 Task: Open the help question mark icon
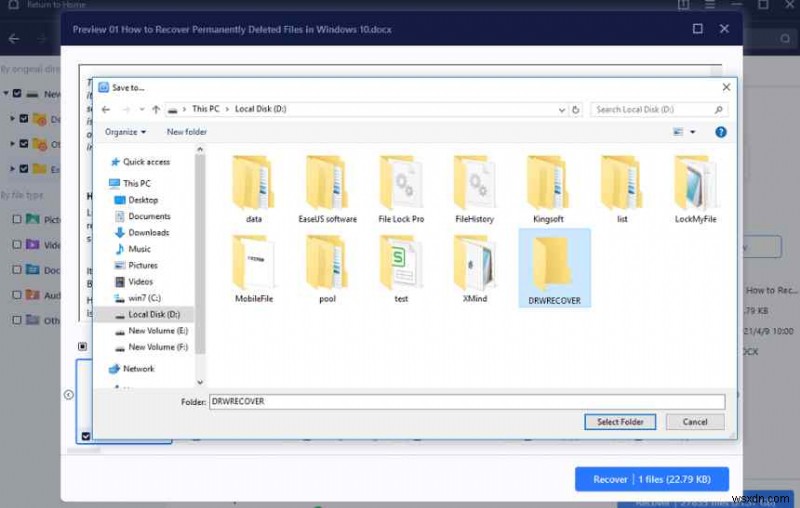pyautogui.click(x=720, y=132)
